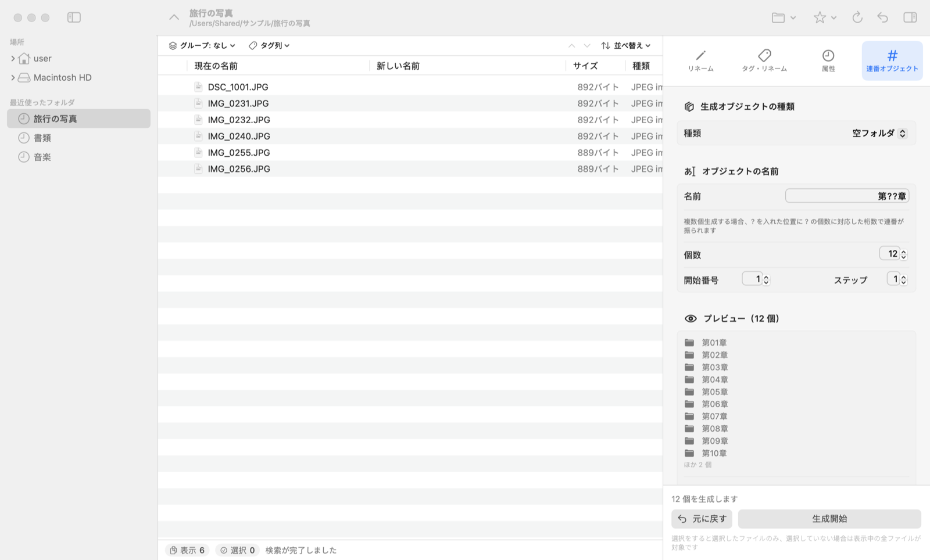Click the 第05章 folder in the preview
This screenshot has height=560, width=930.
(714, 392)
